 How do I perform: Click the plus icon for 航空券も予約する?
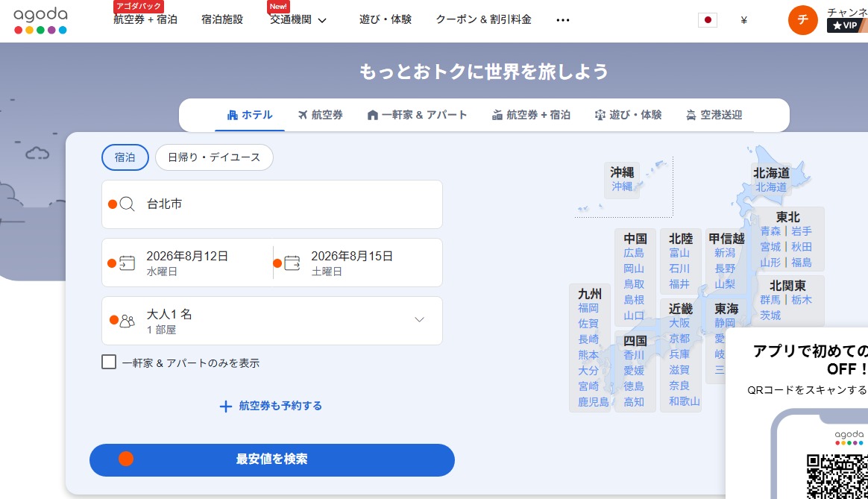pyautogui.click(x=225, y=407)
